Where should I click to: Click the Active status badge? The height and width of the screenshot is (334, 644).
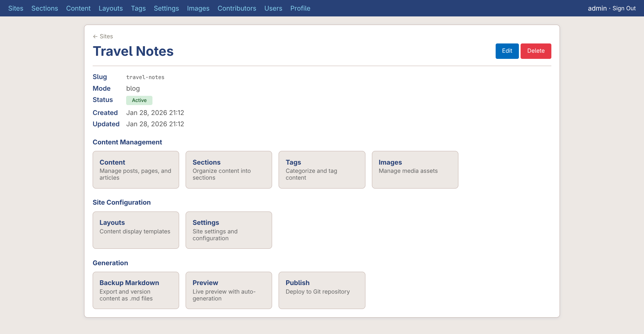tap(139, 100)
